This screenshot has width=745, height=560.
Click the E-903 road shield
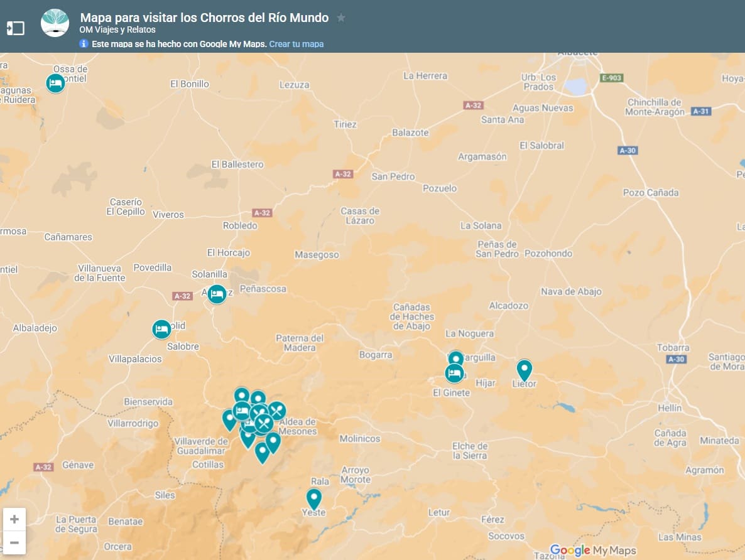[611, 78]
